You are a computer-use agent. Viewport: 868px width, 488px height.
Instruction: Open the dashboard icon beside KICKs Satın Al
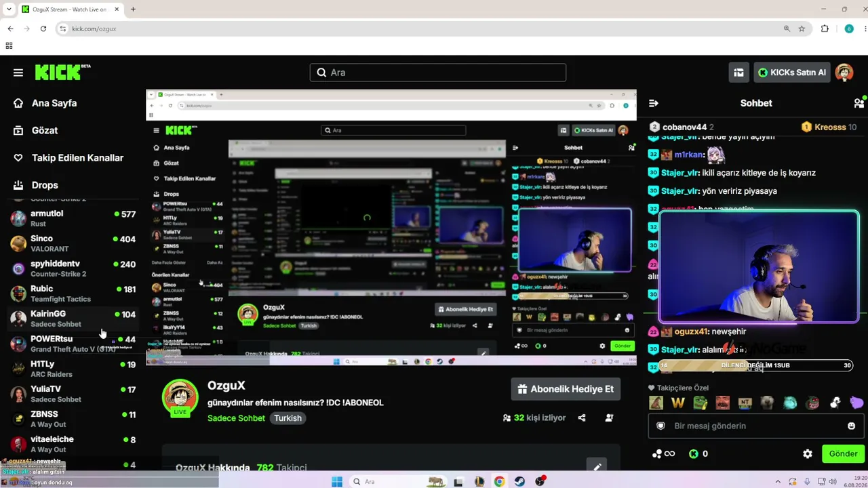click(738, 73)
